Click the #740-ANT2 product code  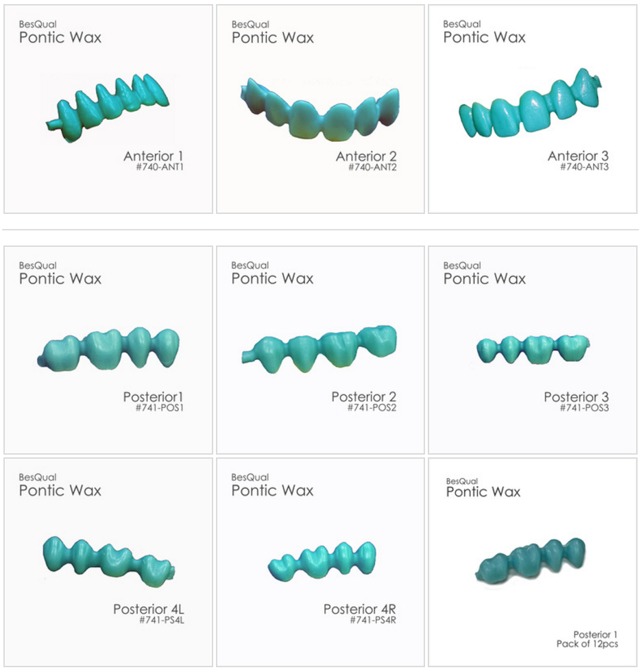(372, 167)
